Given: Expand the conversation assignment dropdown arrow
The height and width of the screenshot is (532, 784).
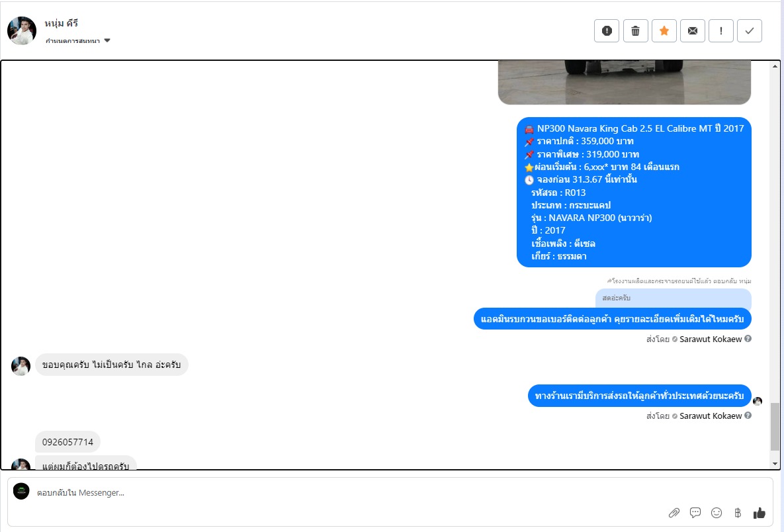Looking at the screenshot, I should tap(107, 40).
